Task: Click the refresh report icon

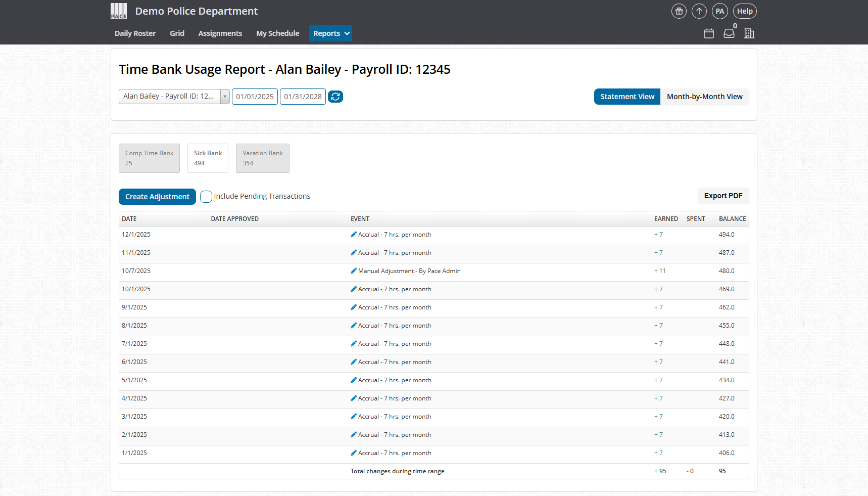Action: 335,97
